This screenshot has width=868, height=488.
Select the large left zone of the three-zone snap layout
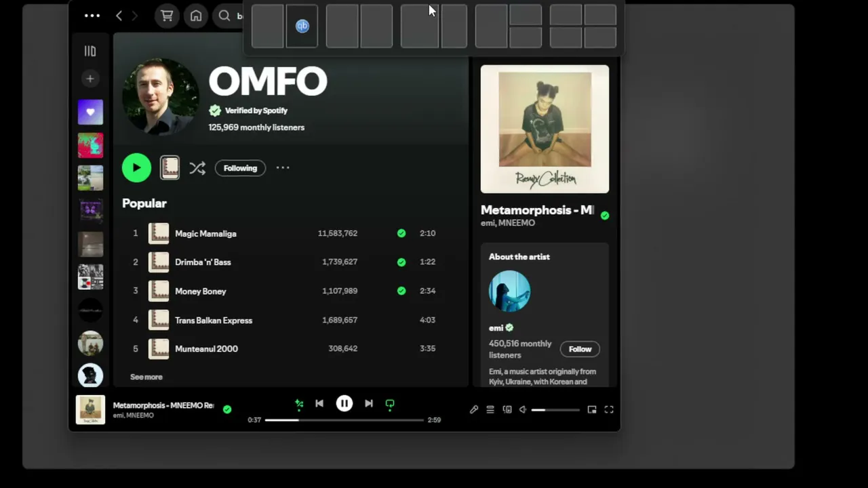tap(491, 26)
